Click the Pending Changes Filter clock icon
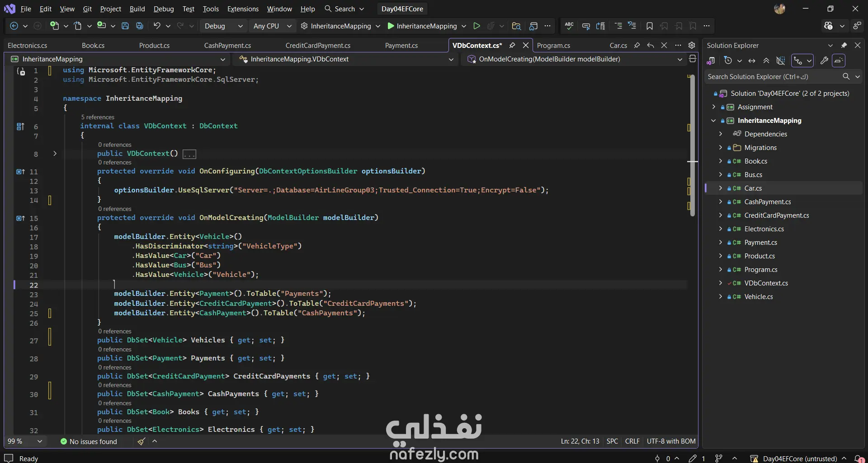 (x=727, y=61)
